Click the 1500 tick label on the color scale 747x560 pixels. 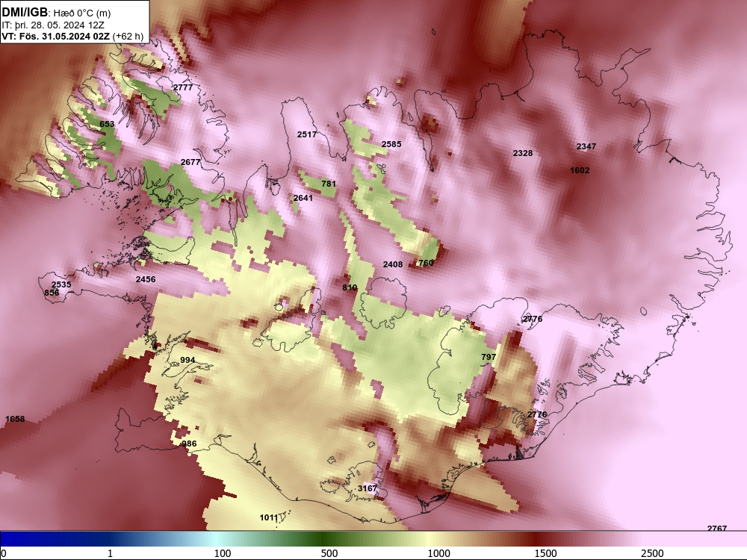545,553
